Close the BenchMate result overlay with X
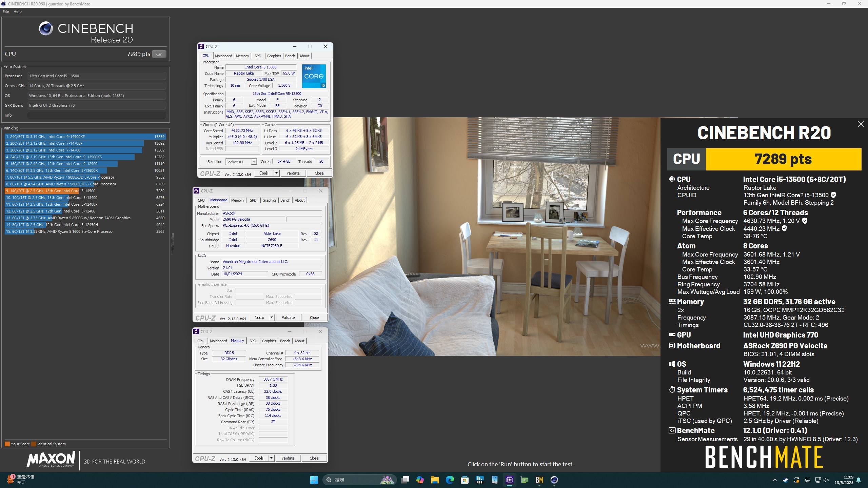 click(x=861, y=124)
